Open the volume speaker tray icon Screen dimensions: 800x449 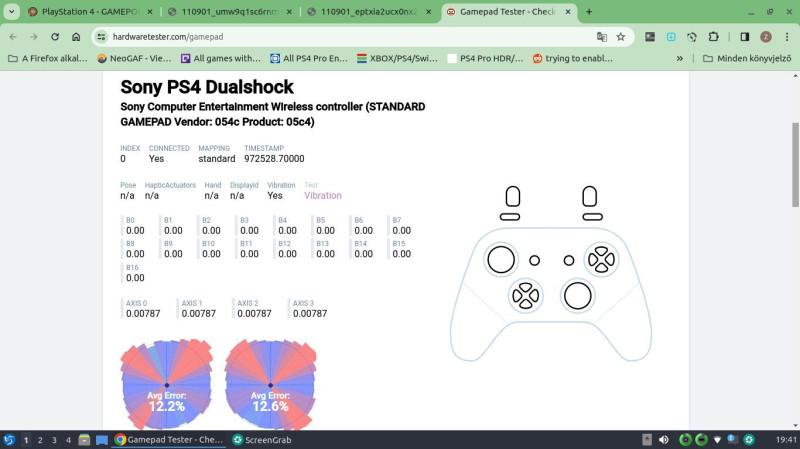(x=663, y=440)
